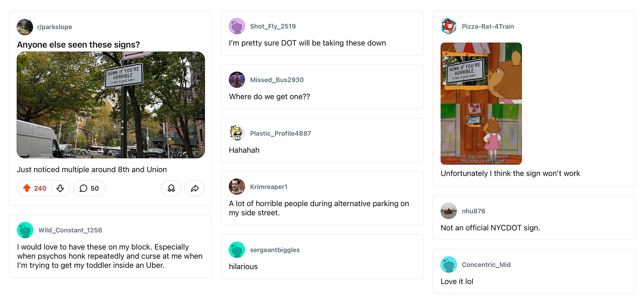Screen dimensions: 644x302
Task: Visit the r/parkslope subreddit link
Action: coord(54,27)
